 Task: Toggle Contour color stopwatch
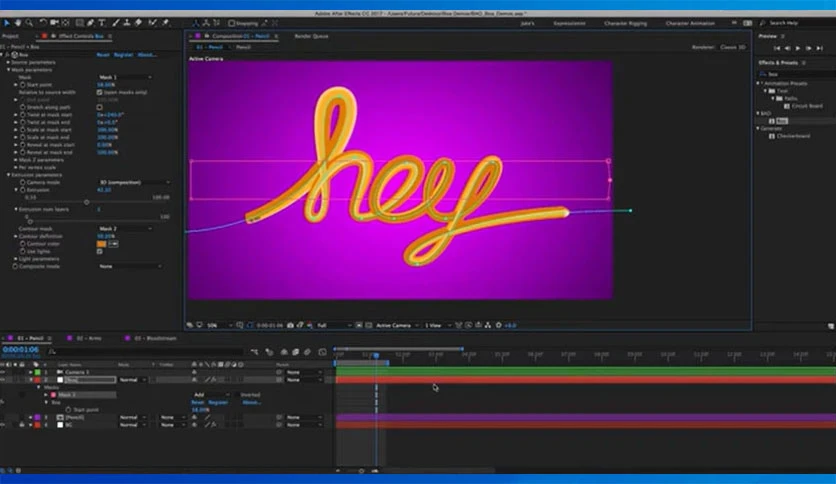(x=22, y=244)
